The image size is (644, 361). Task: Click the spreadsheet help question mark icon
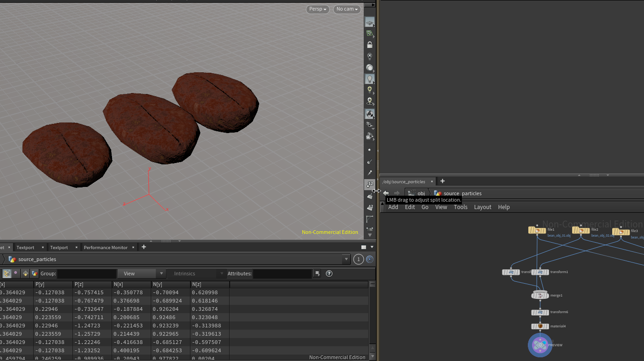(x=329, y=274)
